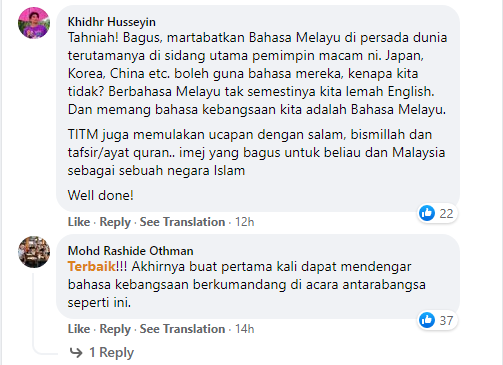View the 22 reactions count
This screenshot has height=365, width=503.
pos(446,213)
